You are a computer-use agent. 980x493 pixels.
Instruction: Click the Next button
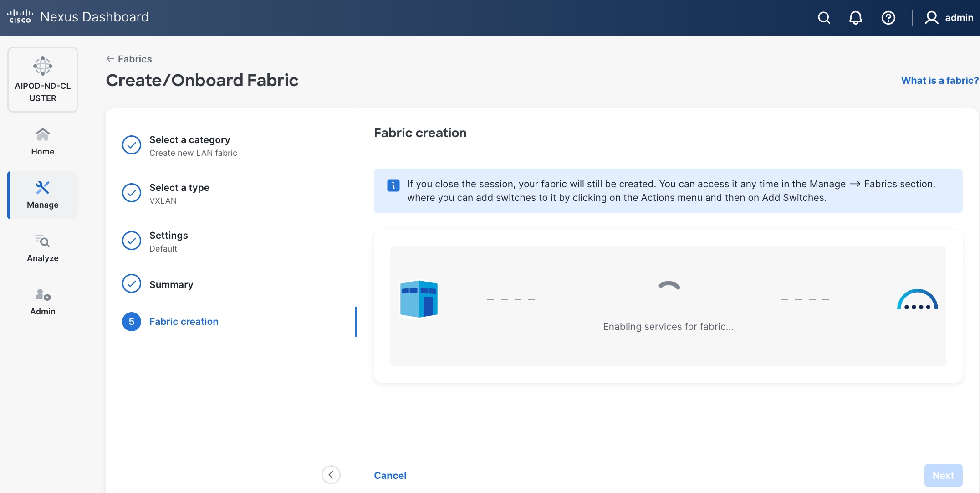943,475
